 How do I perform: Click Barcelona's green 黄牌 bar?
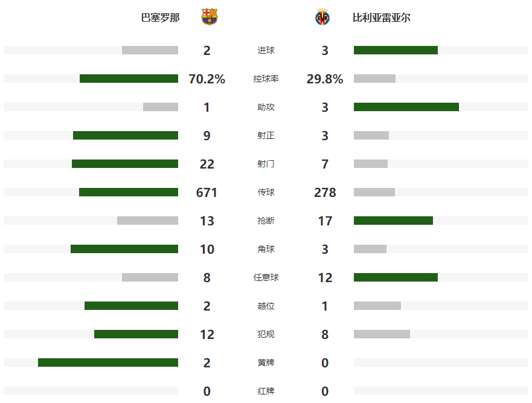click(x=108, y=363)
